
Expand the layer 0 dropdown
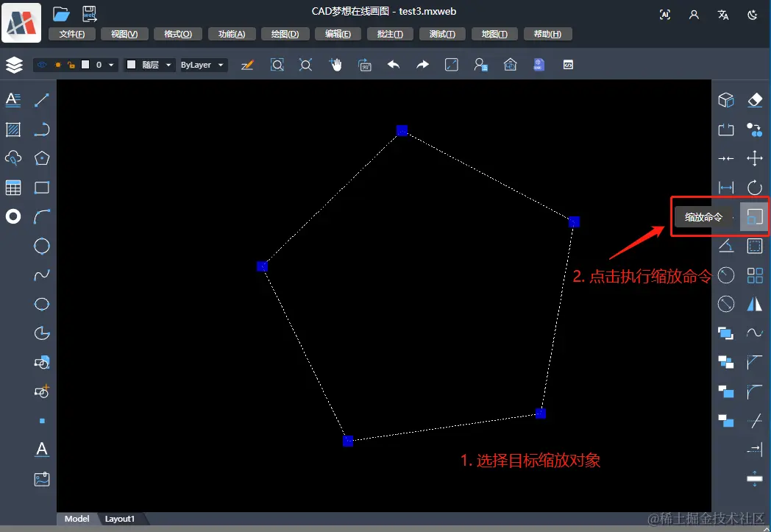tap(111, 65)
